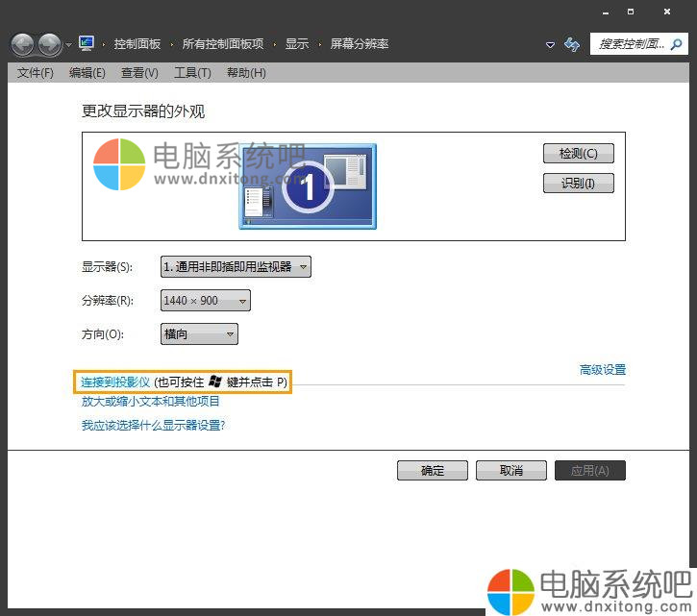This screenshot has height=616, width=697.
Task: Open recent pages dropdown beside the Forward button
Action: pyautogui.click(x=68, y=45)
